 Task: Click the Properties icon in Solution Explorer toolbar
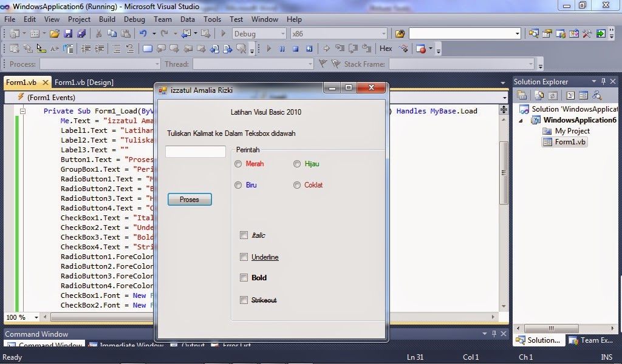pyautogui.click(x=522, y=96)
